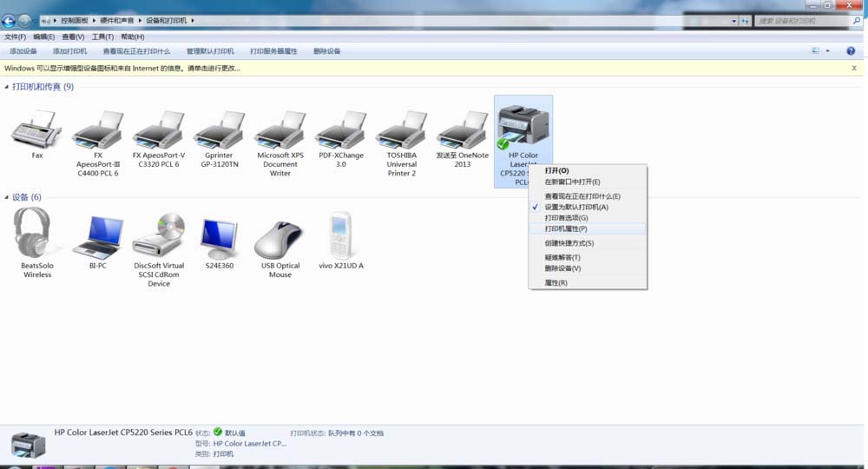Click 添加打印机 toolbar button
The height and width of the screenshot is (469, 868).
[69, 51]
